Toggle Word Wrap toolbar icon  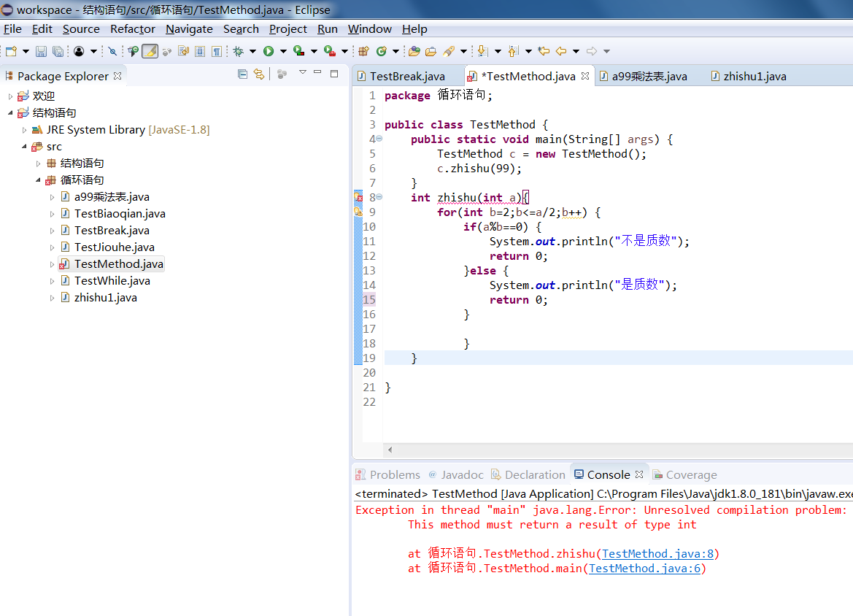click(183, 51)
